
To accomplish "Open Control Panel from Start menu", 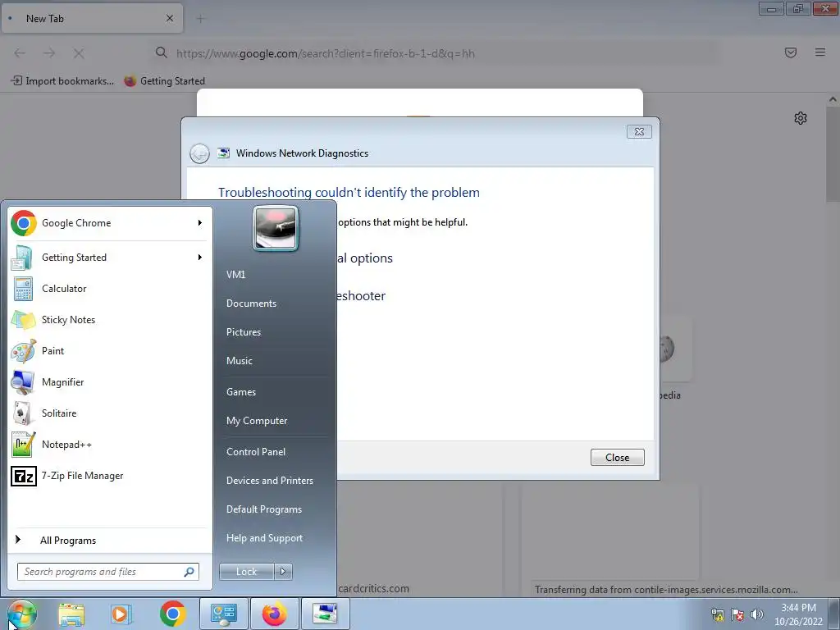I will (256, 452).
